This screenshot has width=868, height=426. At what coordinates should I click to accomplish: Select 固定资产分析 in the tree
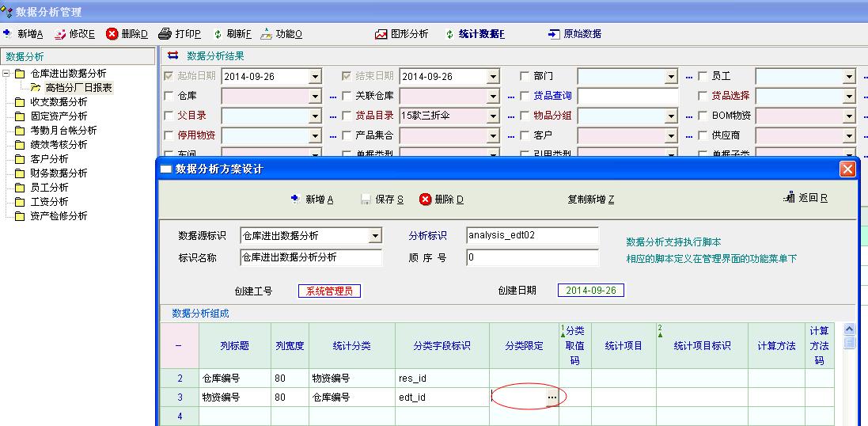click(x=59, y=116)
